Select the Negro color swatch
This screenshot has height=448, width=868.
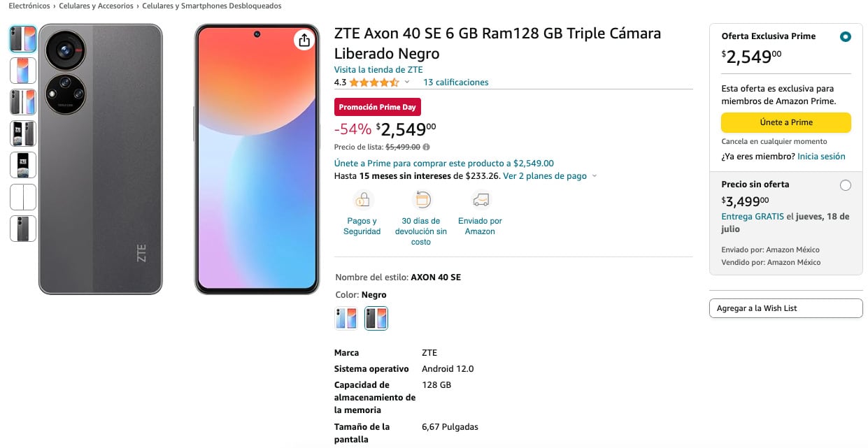[x=376, y=318]
